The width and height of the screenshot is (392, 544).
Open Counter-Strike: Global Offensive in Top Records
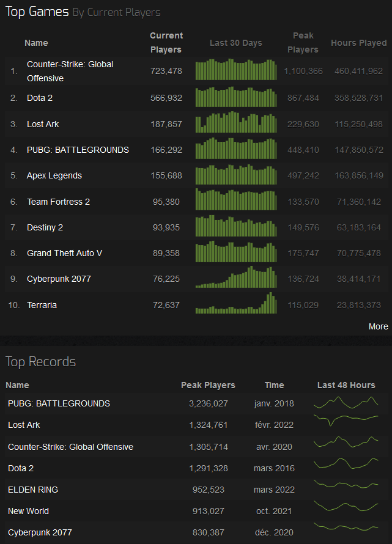pos(70,447)
